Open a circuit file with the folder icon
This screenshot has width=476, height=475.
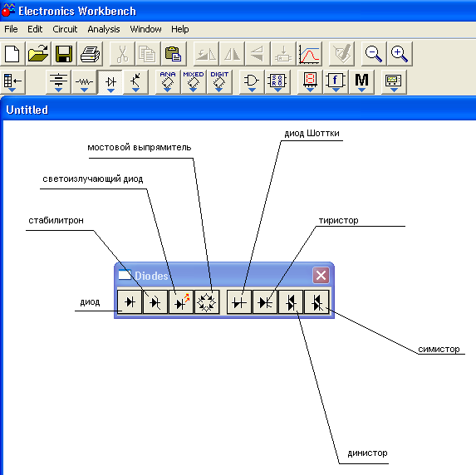[x=38, y=54]
